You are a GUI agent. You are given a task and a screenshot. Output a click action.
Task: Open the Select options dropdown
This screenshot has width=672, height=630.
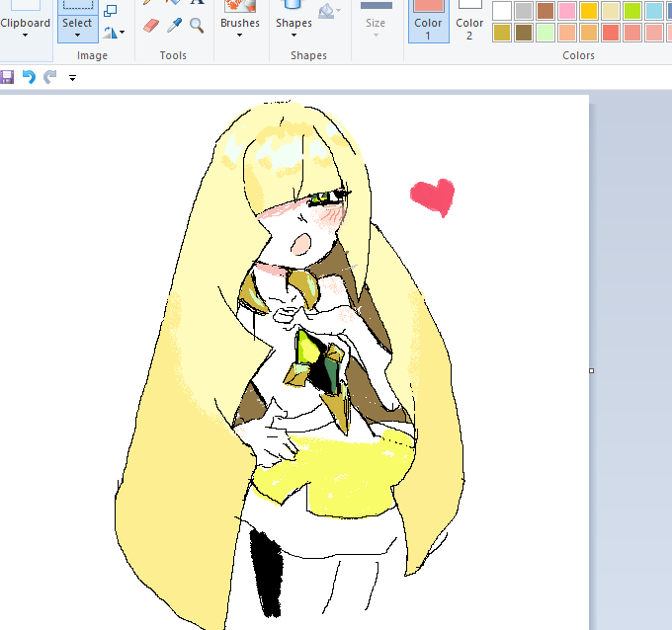coord(77,36)
